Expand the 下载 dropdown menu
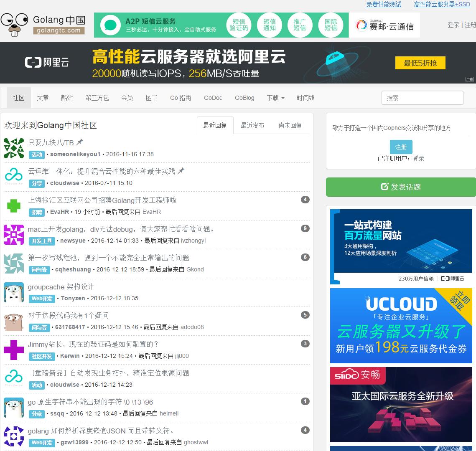 coord(276,98)
